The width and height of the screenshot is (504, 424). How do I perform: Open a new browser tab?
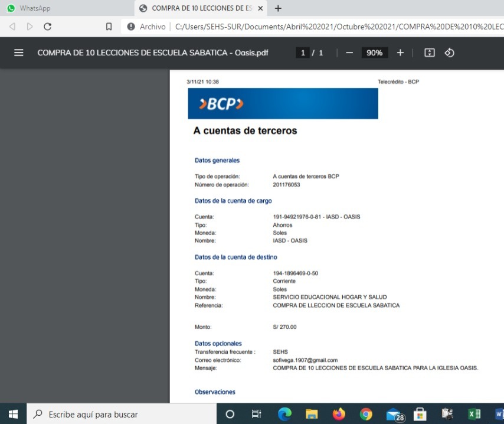tap(279, 8)
